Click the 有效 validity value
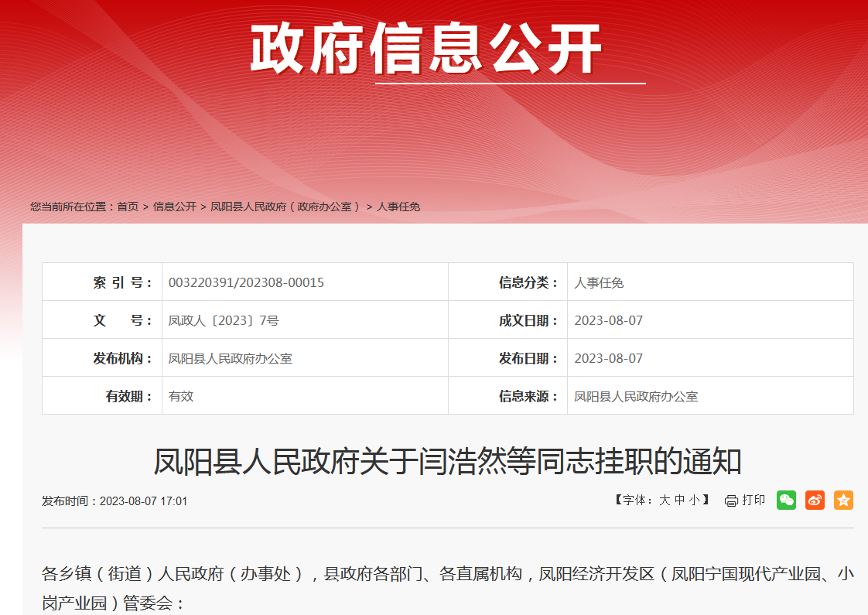This screenshot has width=868, height=615. (x=181, y=396)
